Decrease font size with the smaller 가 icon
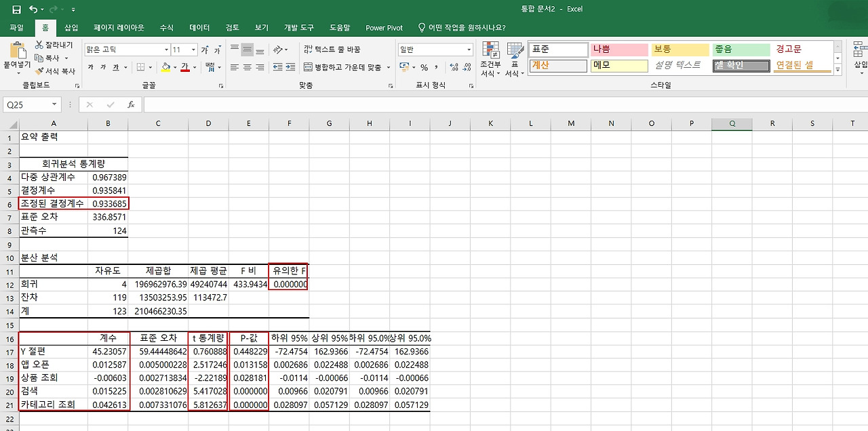The height and width of the screenshot is (431, 868). 218,50
